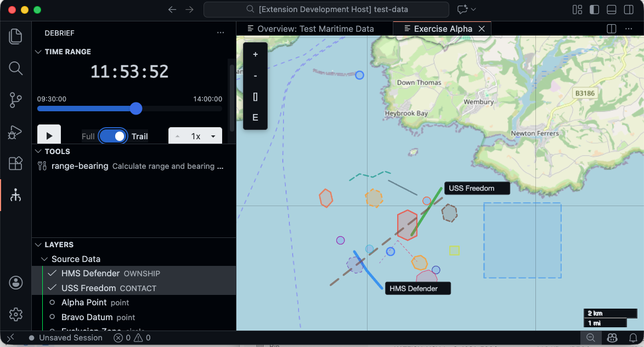Select the Debrief activity bar icon
Screen dimensions: 644x347
15,195
